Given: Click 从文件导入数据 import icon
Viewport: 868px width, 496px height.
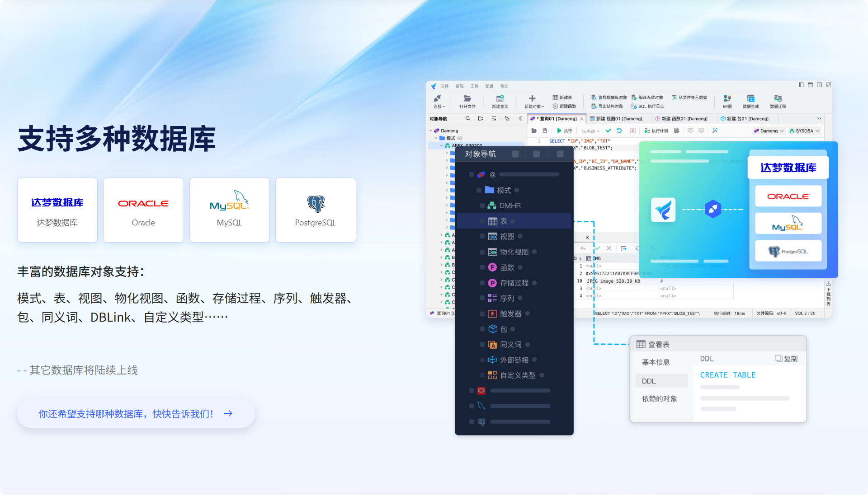Looking at the screenshot, I should pyautogui.click(x=674, y=98).
